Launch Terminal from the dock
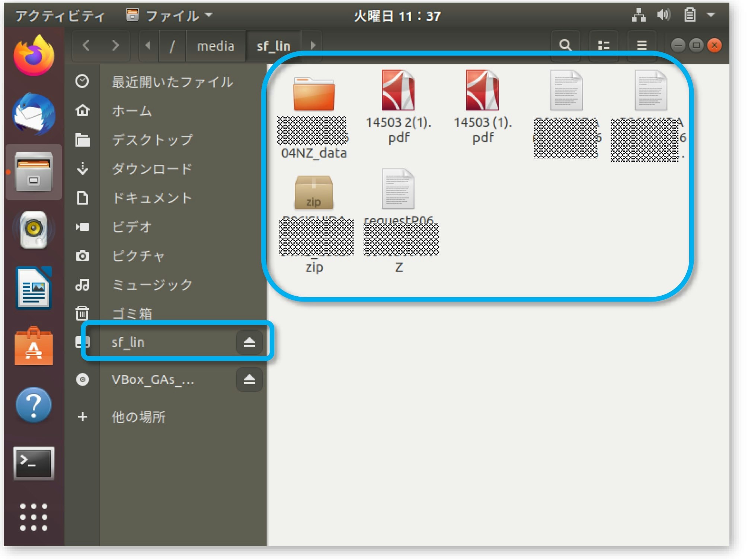Screen dimensions: 748x560 33,463
